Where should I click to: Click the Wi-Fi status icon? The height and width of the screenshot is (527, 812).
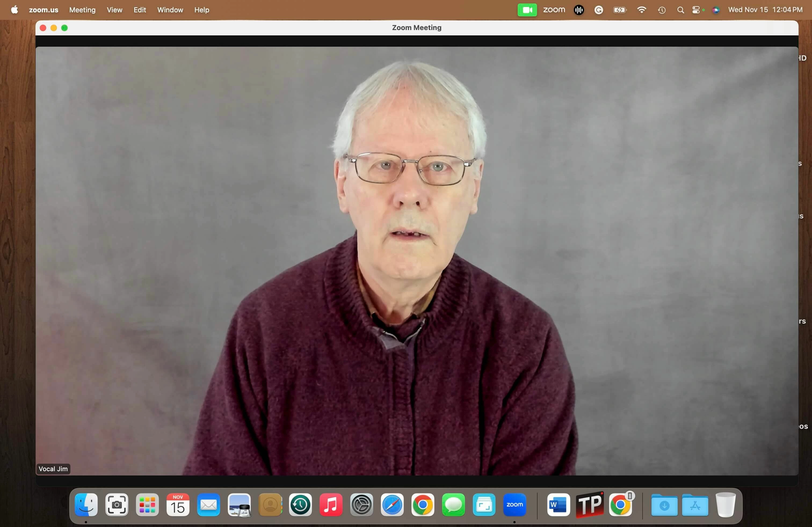point(641,10)
